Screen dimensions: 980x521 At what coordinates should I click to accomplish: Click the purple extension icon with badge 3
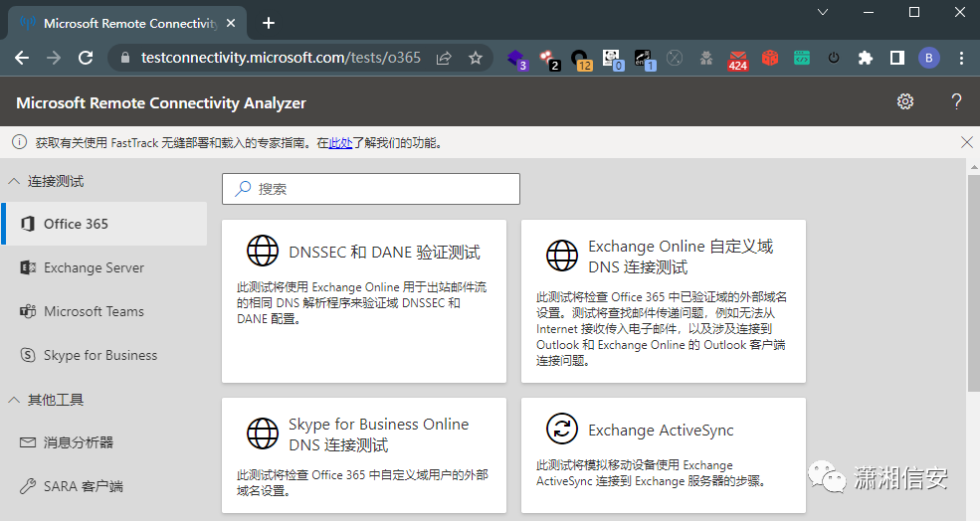click(517, 60)
